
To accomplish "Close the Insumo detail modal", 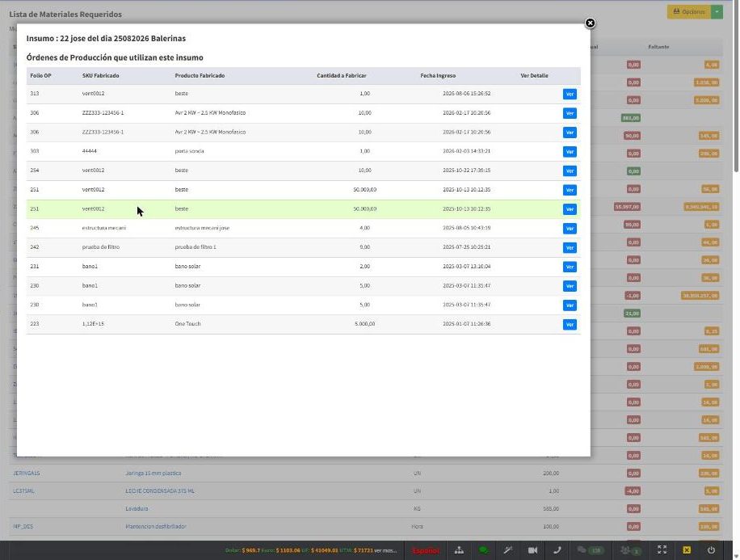I will [x=590, y=23].
